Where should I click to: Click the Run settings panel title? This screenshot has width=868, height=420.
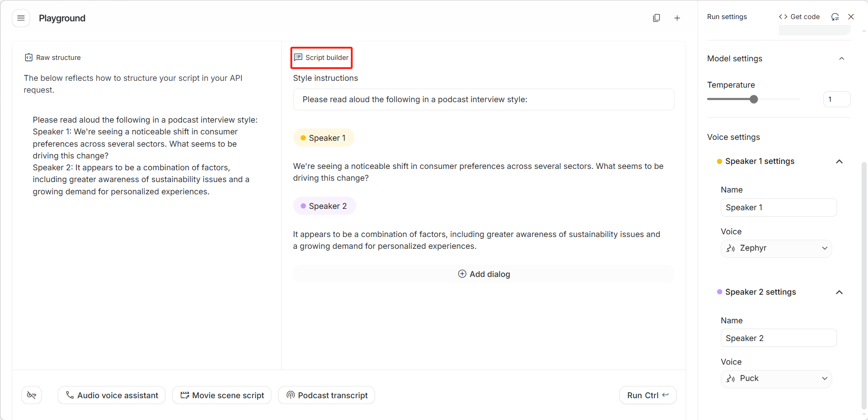pyautogui.click(x=727, y=17)
